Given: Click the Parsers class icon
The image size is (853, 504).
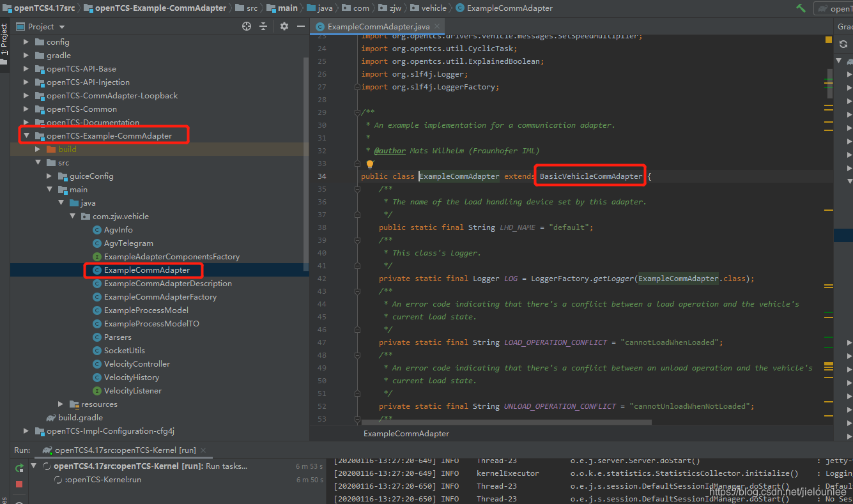Looking at the screenshot, I should [97, 337].
